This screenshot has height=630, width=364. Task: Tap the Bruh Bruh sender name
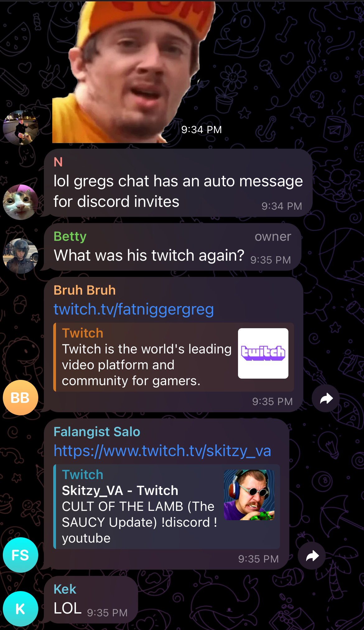coord(85,290)
